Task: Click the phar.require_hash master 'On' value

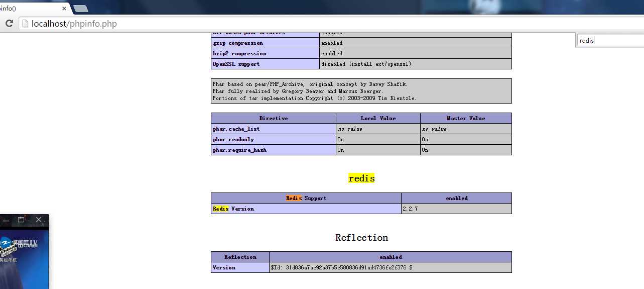Action: coord(466,150)
